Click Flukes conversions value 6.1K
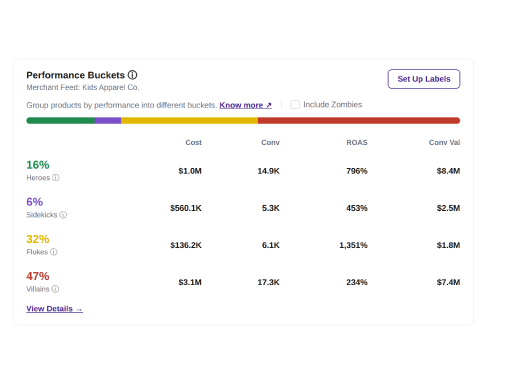Image resolution: width=512 pixels, height=384 pixels. point(271,245)
